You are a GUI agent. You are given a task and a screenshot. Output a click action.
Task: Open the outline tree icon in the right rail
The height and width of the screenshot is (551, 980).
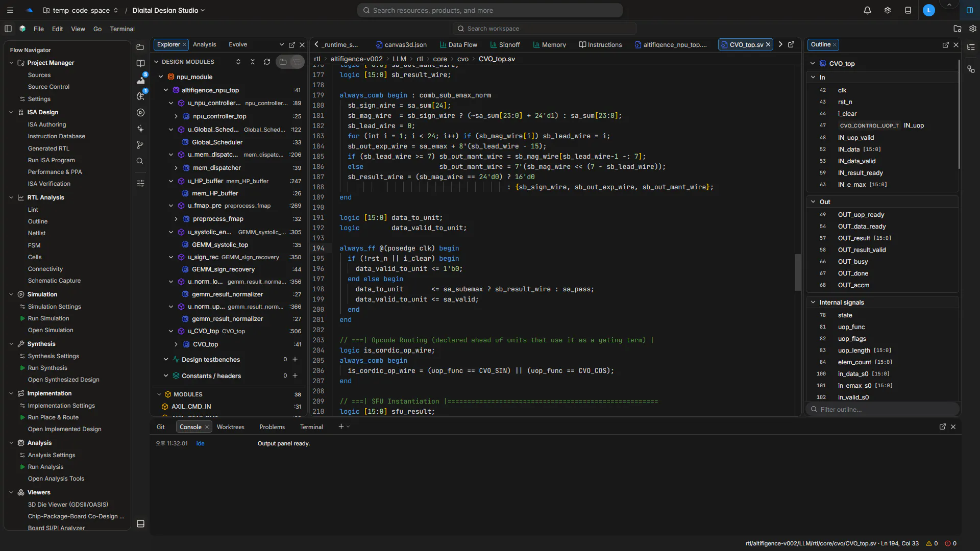[971, 47]
